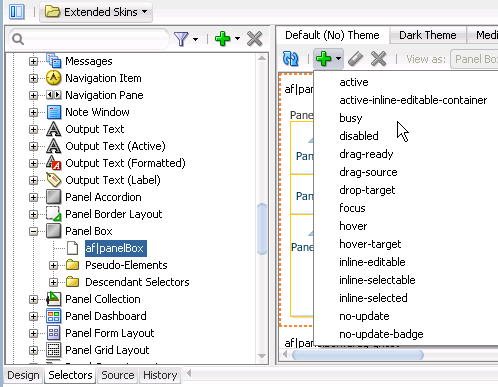Expand the Descendant Selectors folder

coord(53,282)
